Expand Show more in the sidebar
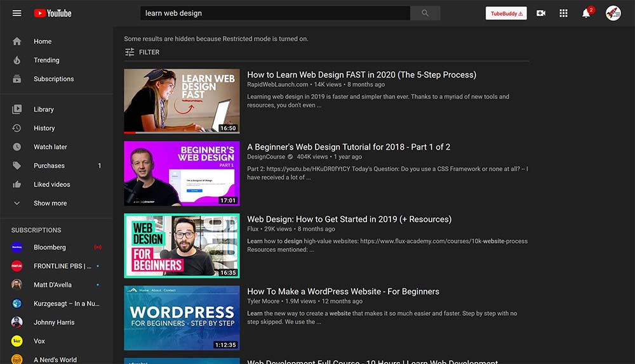Screen dimensions: 635x364 point(50,203)
